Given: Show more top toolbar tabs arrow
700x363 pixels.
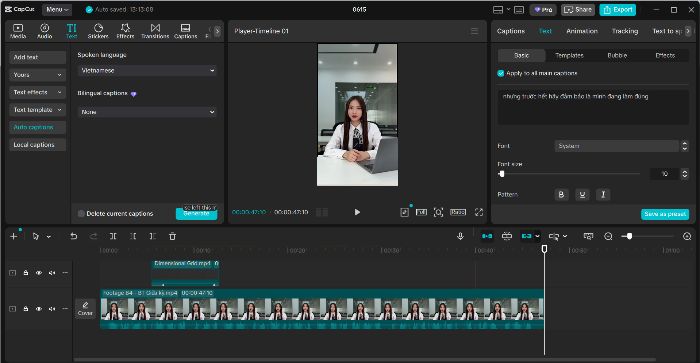Looking at the screenshot, I should [x=217, y=31].
